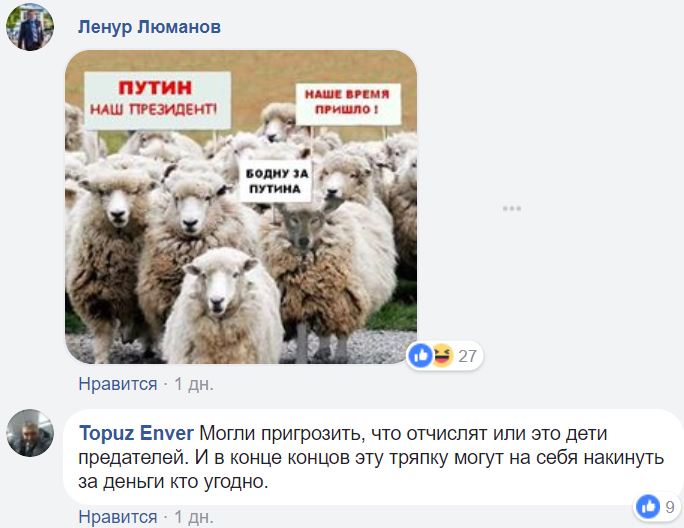684x528 pixels.
Task: Click the БОДНУ ЗА ПУТИНА sign in image
Action: 276,182
